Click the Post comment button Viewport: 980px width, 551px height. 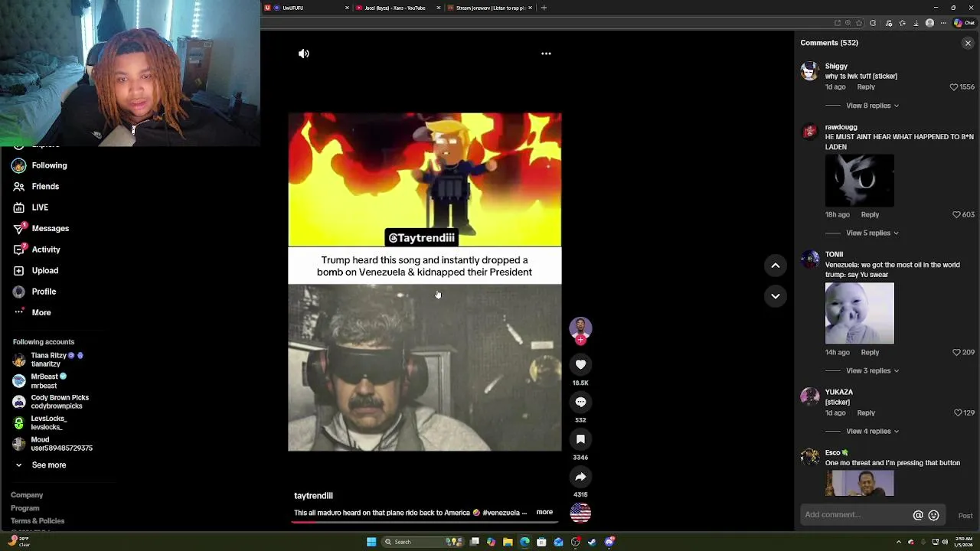(965, 516)
